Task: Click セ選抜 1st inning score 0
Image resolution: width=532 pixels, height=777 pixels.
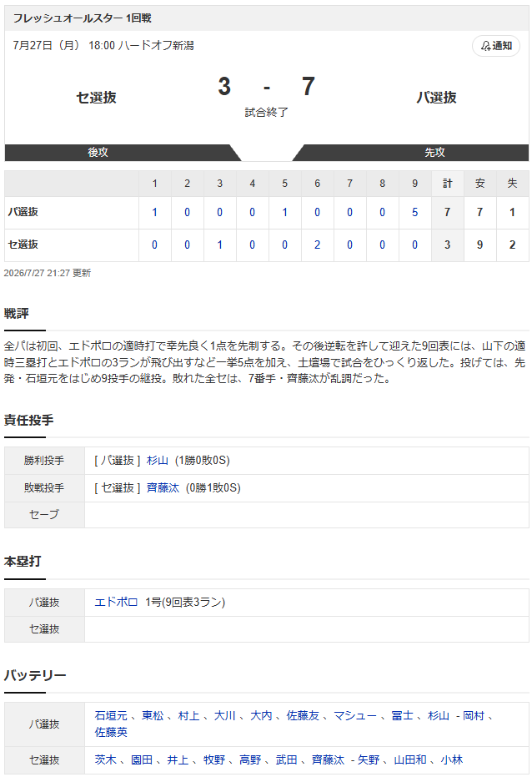Action: click(154, 245)
